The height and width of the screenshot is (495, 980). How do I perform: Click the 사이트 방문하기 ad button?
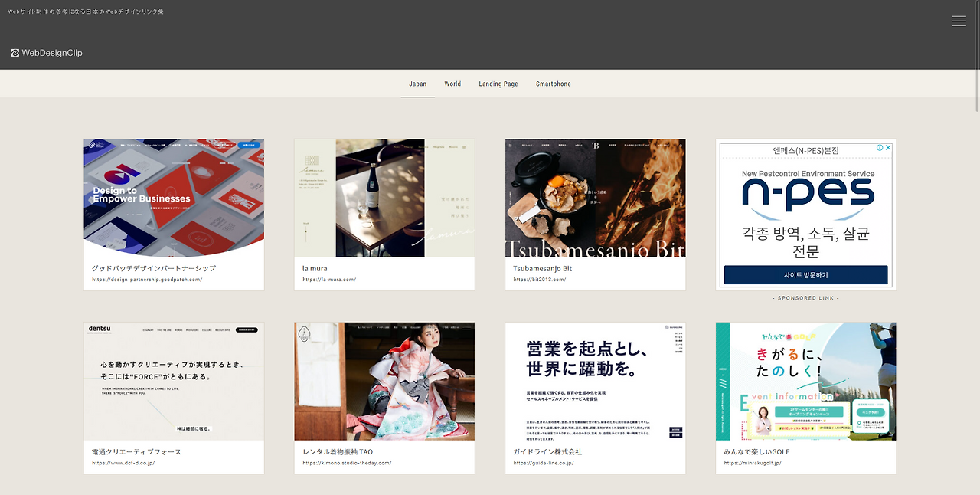point(806,275)
